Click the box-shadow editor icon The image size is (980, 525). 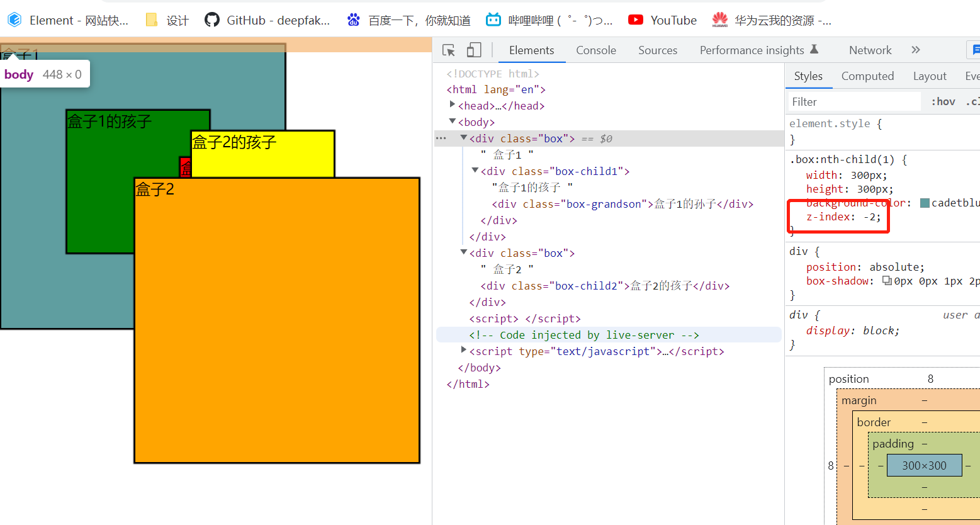click(887, 281)
